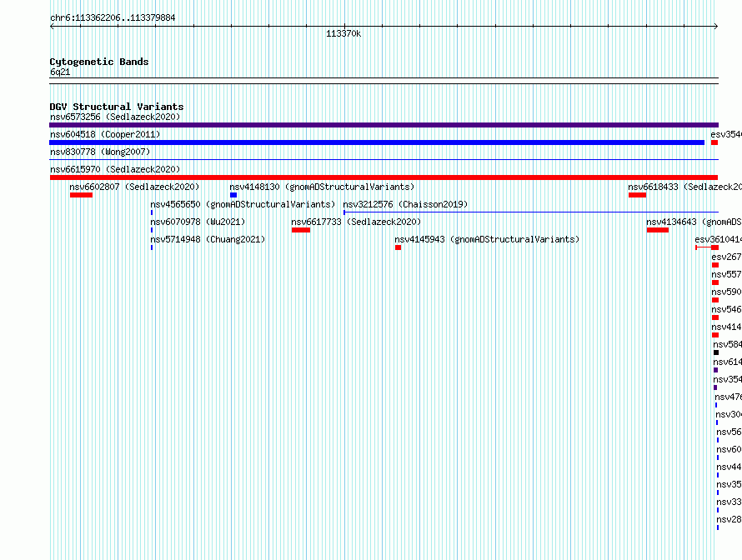Open the nsv604518 (Cooper2011) label

[105, 134]
